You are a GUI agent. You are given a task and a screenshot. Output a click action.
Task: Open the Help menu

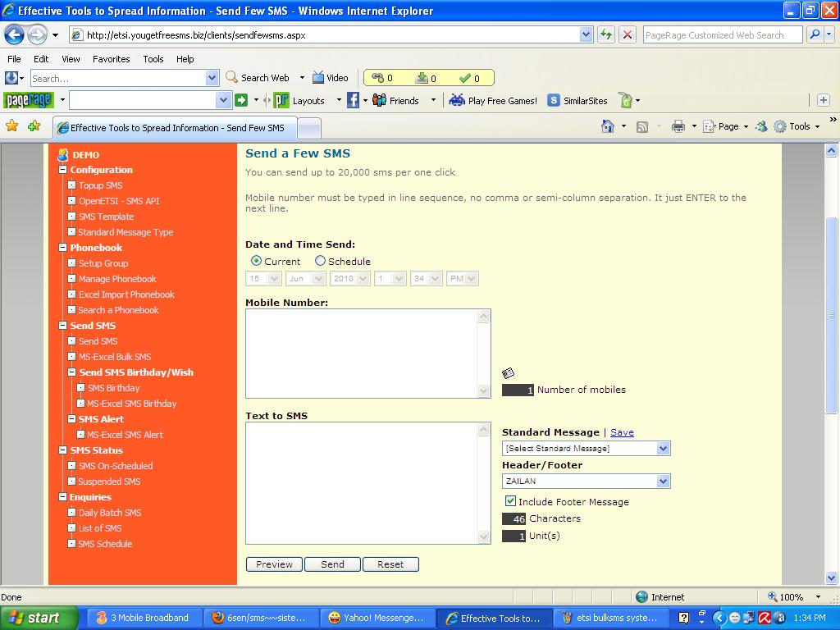[185, 59]
